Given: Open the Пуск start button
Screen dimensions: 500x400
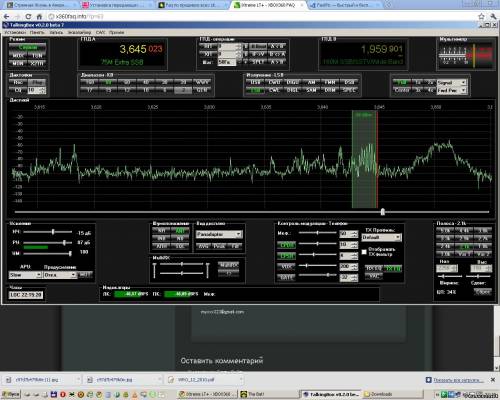Looking at the screenshot, I should point(11,395).
